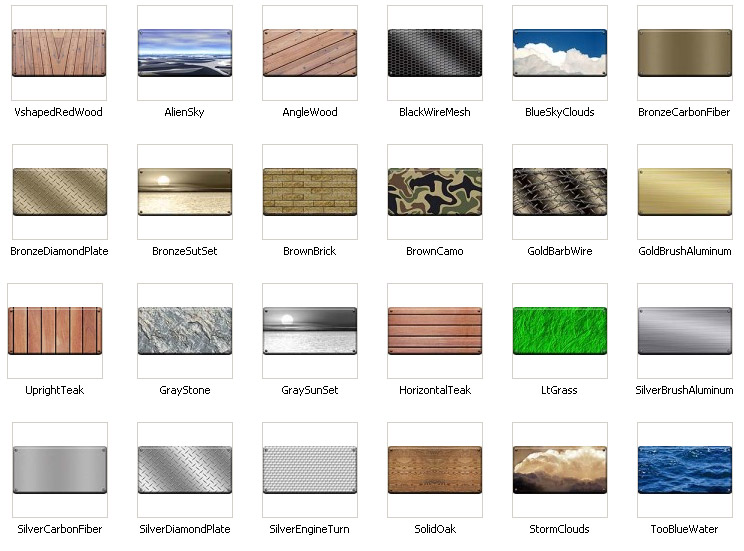744x551 pixels.
Task: Click the 'BlackWireMesh' name label
Action: pyautogui.click(x=435, y=112)
